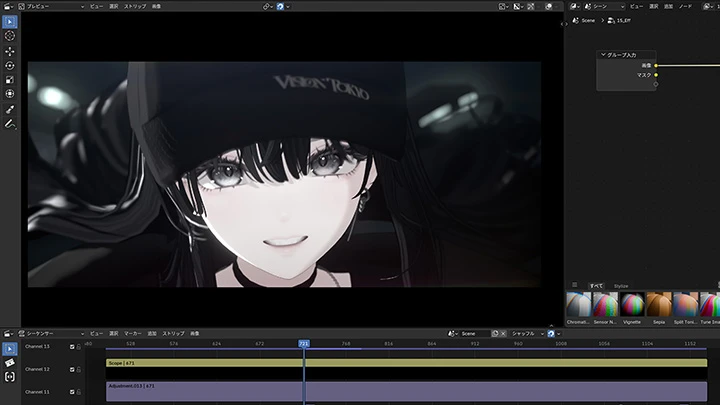Open the 追加 menu in node editor header

[x=669, y=6]
